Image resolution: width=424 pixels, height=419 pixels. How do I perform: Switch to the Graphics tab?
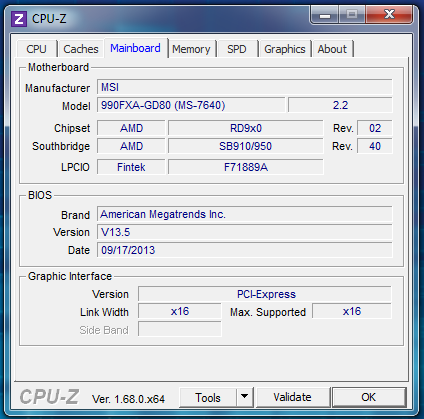coord(285,49)
